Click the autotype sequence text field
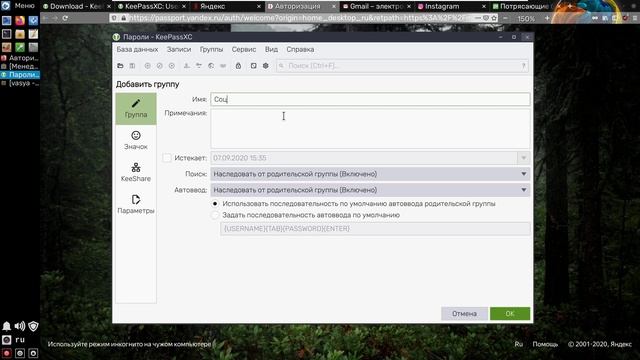 coord(375,229)
